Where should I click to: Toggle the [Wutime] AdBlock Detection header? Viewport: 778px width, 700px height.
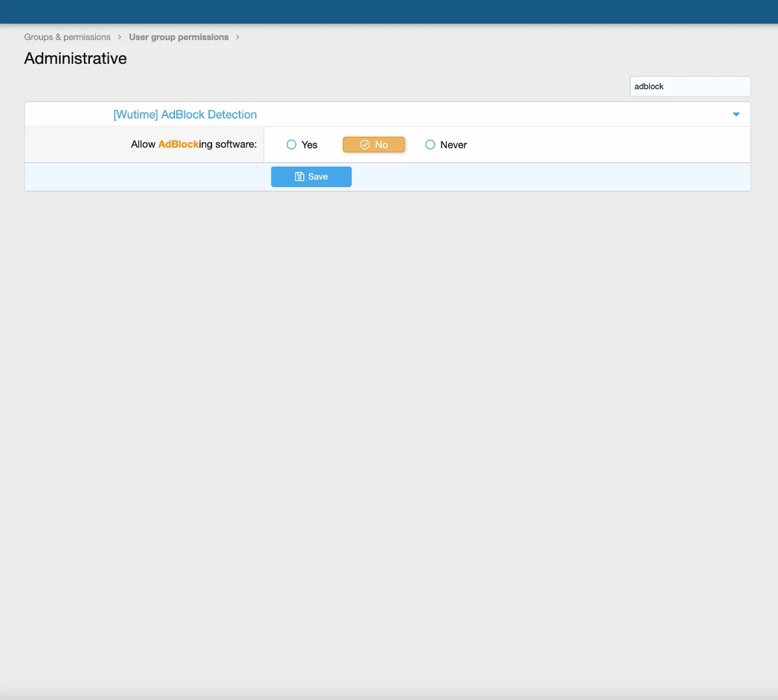(x=185, y=114)
